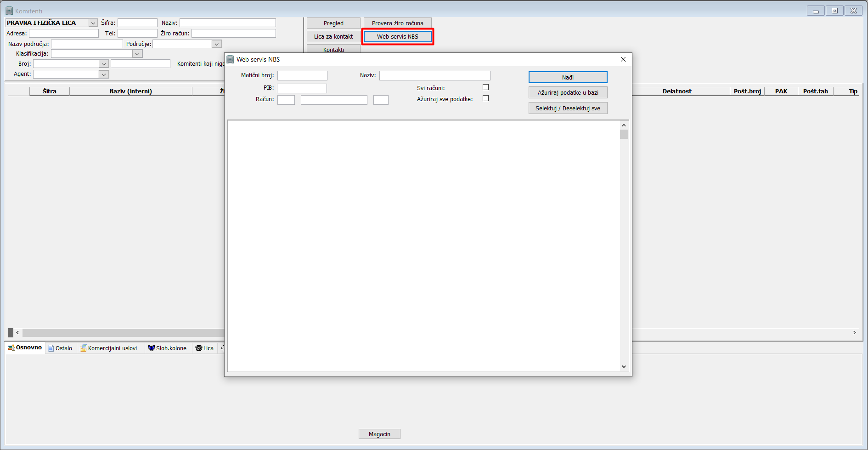Click the Komercijalni uslovi folder icon

click(x=83, y=348)
